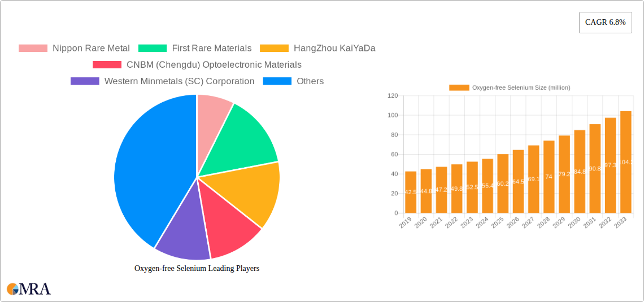
Task: Click the 2029 bar with value 79.2
Action: click(x=564, y=174)
